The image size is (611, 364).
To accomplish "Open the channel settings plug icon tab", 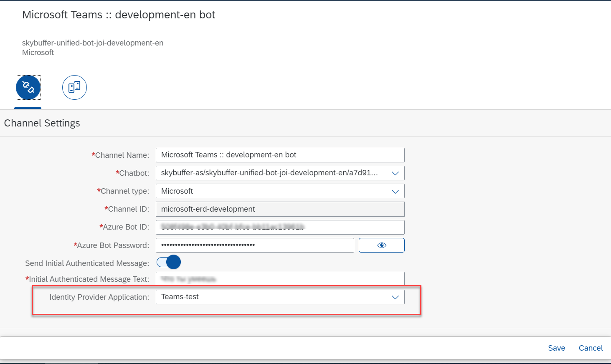I will [x=28, y=88].
